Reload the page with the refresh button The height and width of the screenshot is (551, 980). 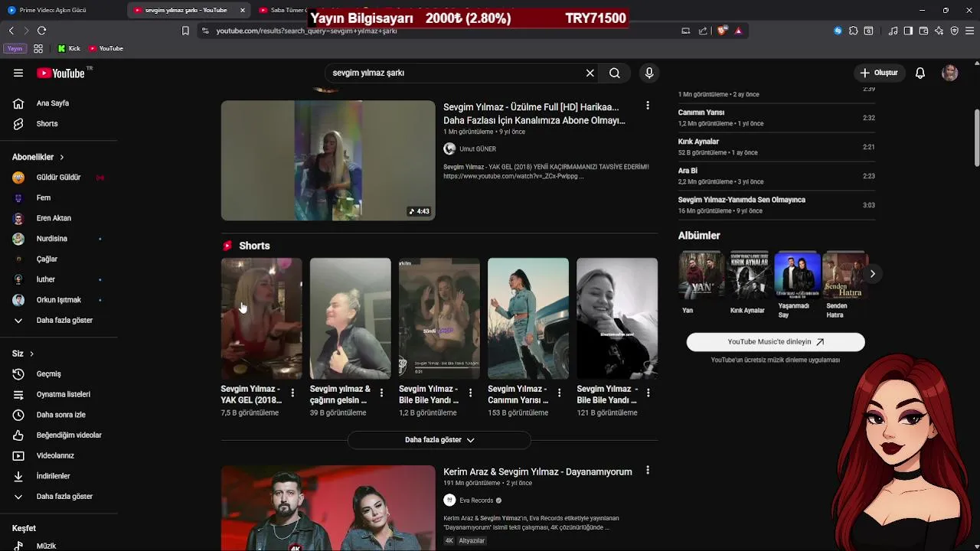pos(41,31)
